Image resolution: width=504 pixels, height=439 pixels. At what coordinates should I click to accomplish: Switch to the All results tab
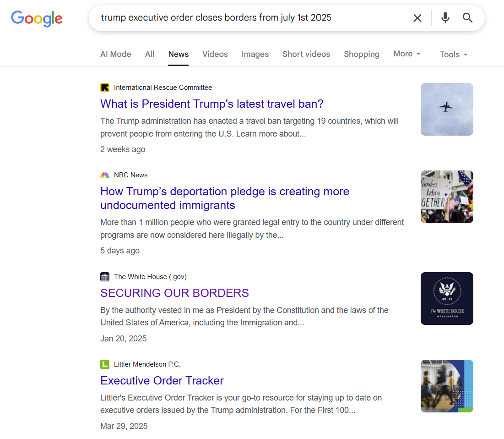click(150, 54)
